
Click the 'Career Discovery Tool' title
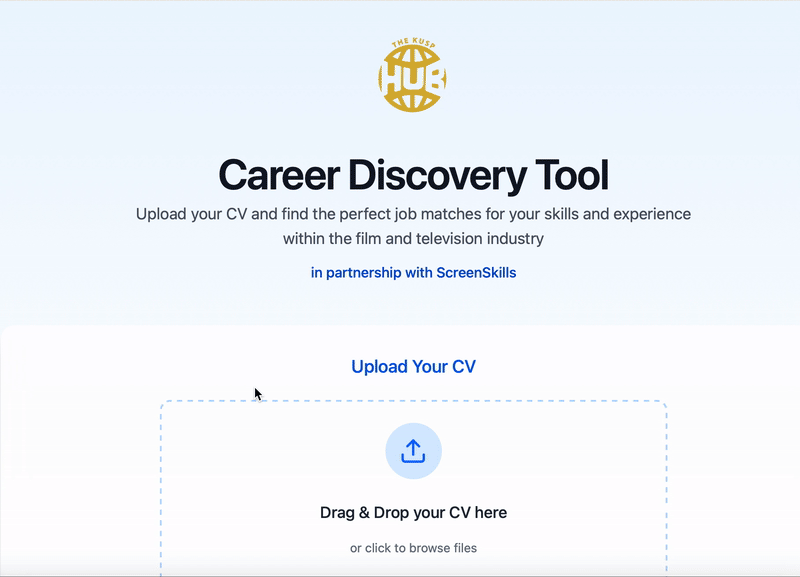point(413,175)
